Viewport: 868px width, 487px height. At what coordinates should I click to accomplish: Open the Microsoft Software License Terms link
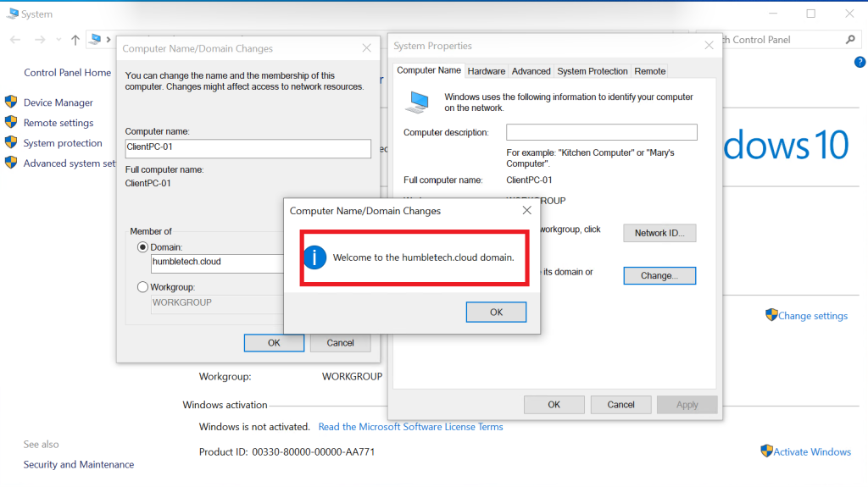410,427
